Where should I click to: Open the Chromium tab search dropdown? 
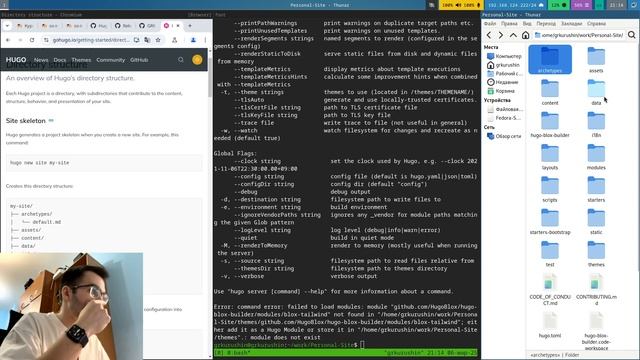coord(7,26)
